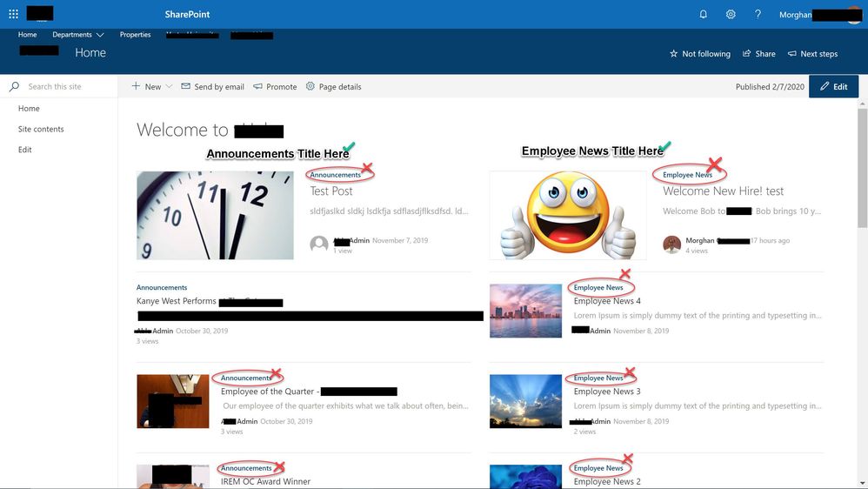Click Employee News label above Employee News 4
The width and height of the screenshot is (868, 489).
598,287
